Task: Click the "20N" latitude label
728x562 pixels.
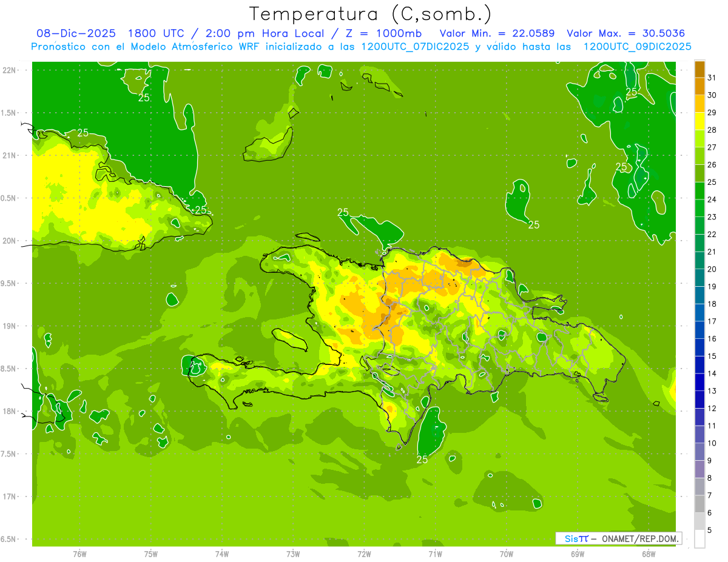Action: [x=10, y=241]
